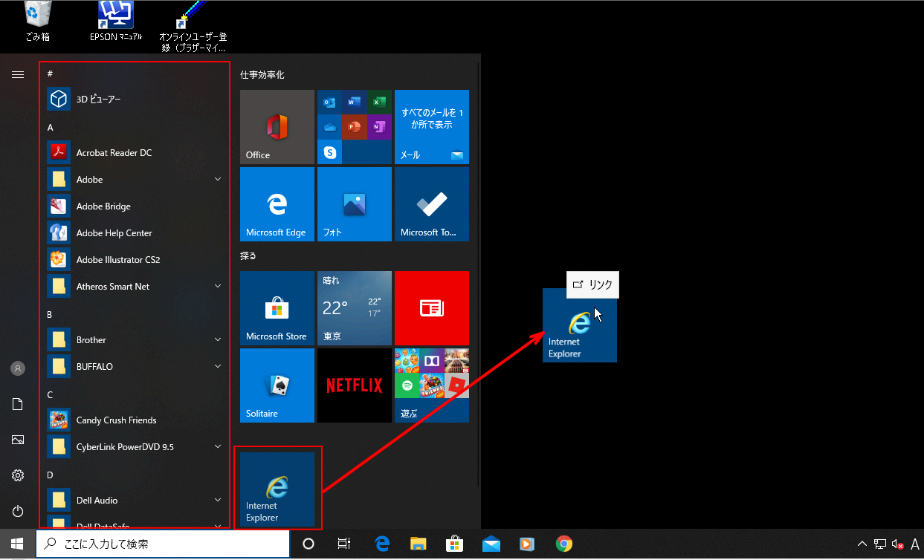Select the ごみ箱 desktop icon
The height and width of the screenshot is (560, 924).
(36, 21)
